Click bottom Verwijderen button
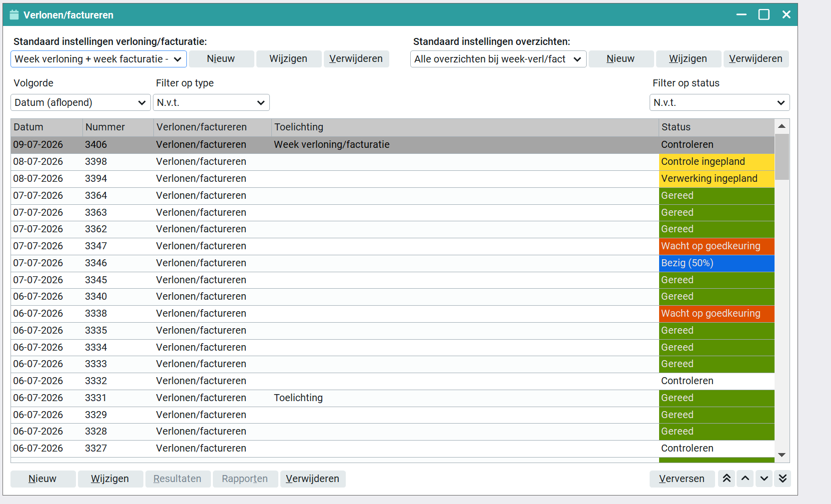831x504 pixels. (313, 479)
